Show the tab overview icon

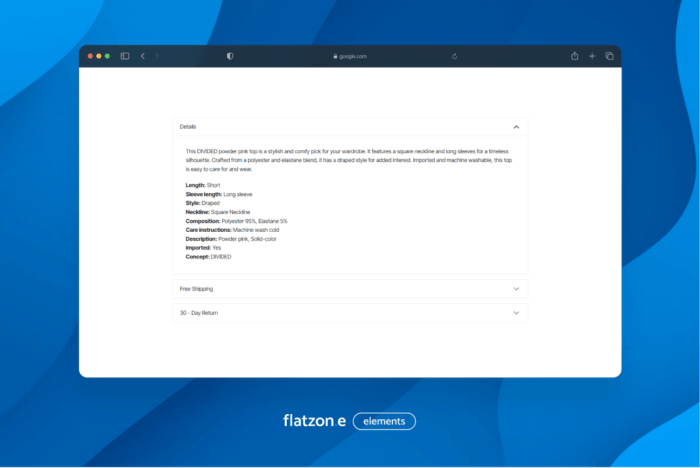[609, 56]
